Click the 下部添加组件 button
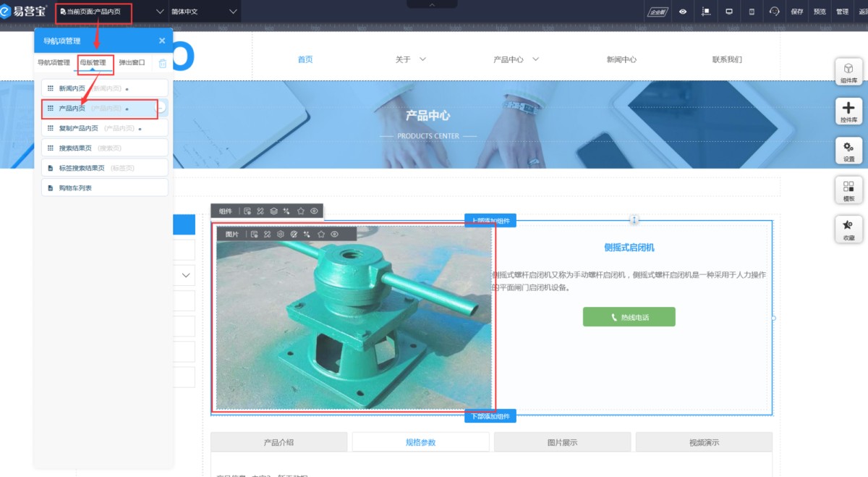This screenshot has height=477, width=868. coord(490,416)
